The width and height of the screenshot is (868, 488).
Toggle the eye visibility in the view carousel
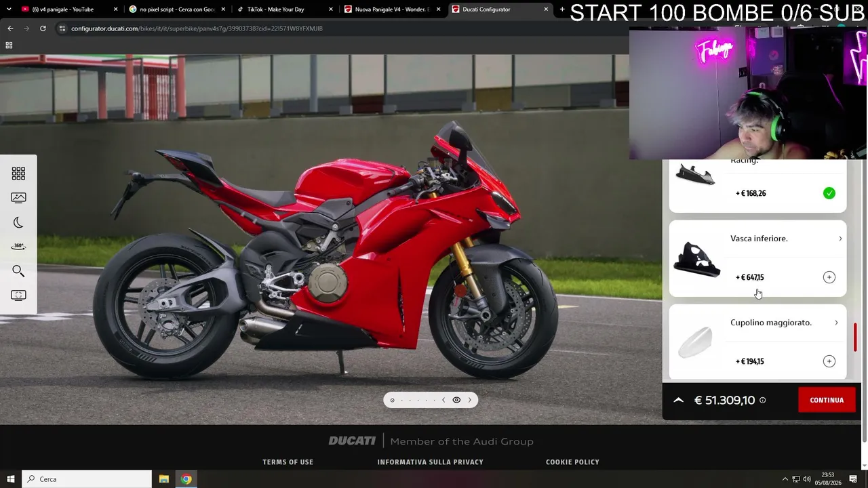[456, 400]
